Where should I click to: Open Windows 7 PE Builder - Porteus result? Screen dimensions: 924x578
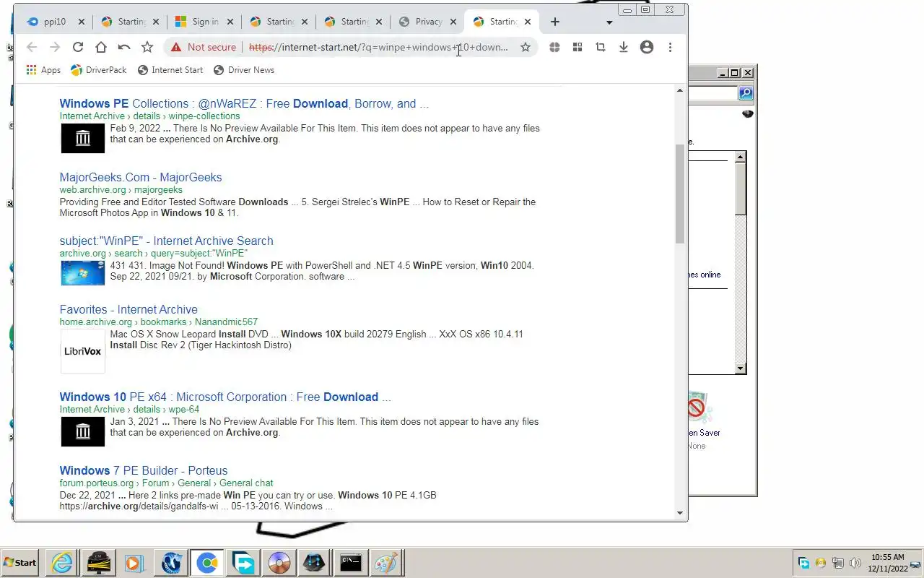144,470
